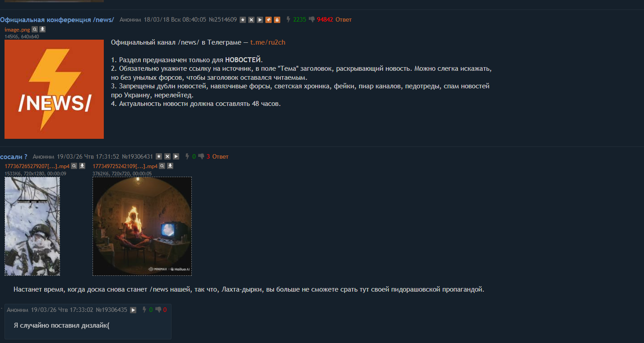The height and width of the screenshot is (343, 644).
Task: Click the orange lock icon on thread №2514609
Action: tap(277, 20)
